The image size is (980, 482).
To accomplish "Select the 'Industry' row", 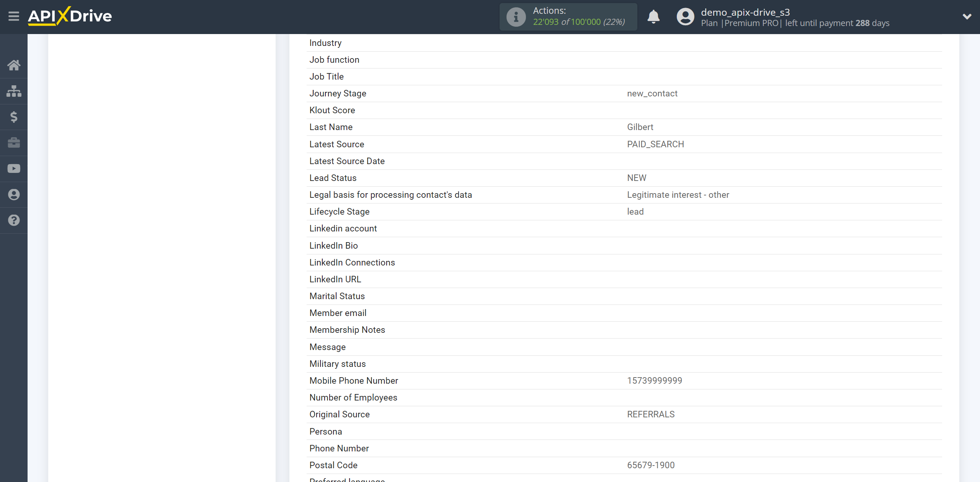I will tap(624, 43).
